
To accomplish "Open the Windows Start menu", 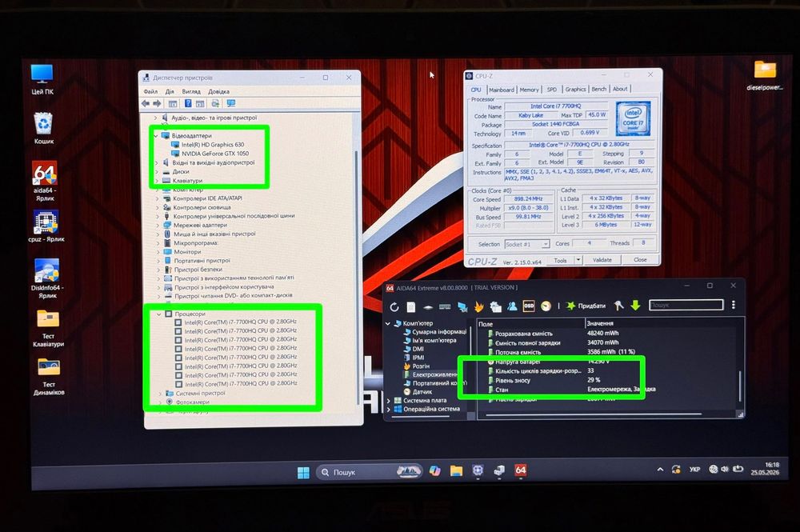I will click(x=303, y=473).
